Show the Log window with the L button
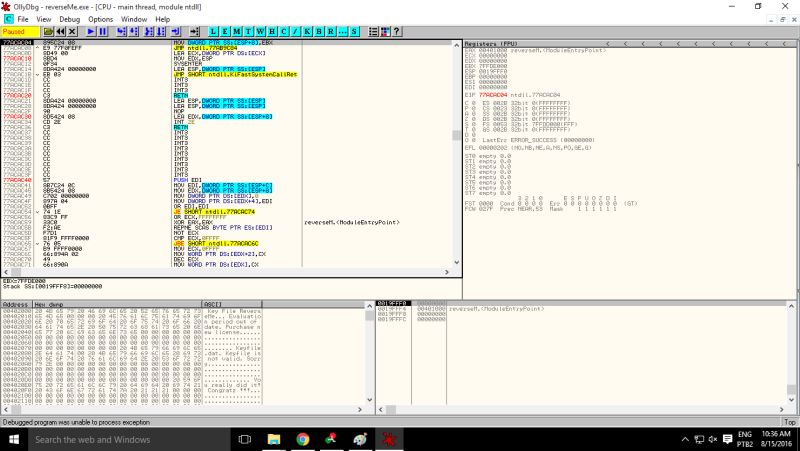Screen dimensions: 800x451 213,32
